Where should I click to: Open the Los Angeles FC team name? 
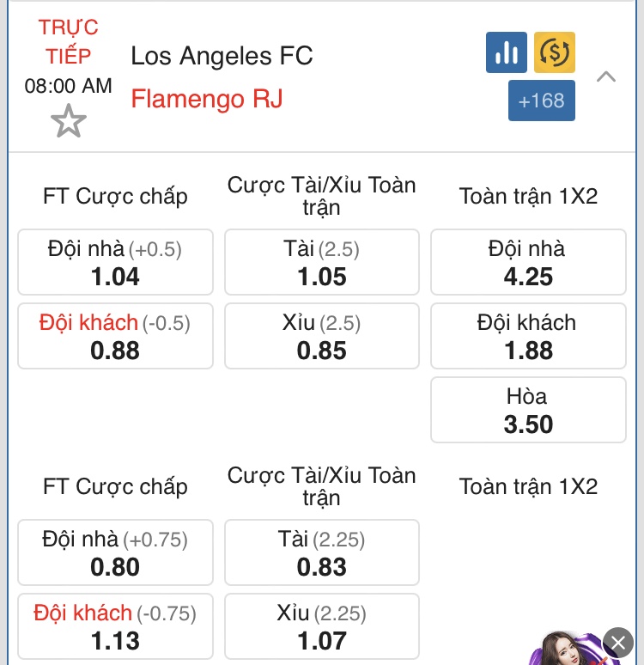(222, 56)
